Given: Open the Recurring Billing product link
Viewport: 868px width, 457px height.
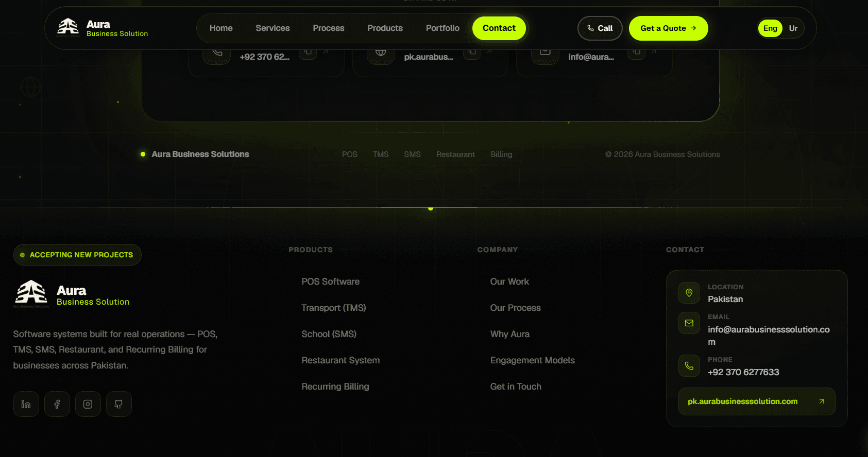Looking at the screenshot, I should tap(335, 386).
